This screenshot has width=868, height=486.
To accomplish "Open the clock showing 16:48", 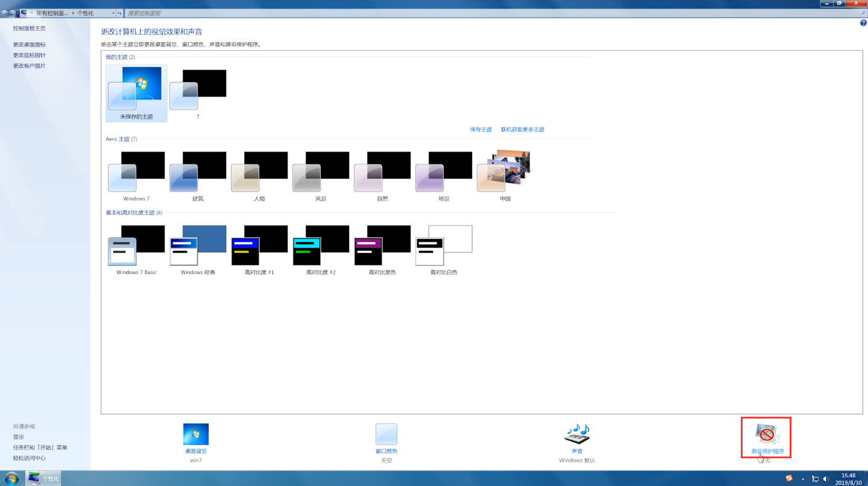I will click(849, 479).
